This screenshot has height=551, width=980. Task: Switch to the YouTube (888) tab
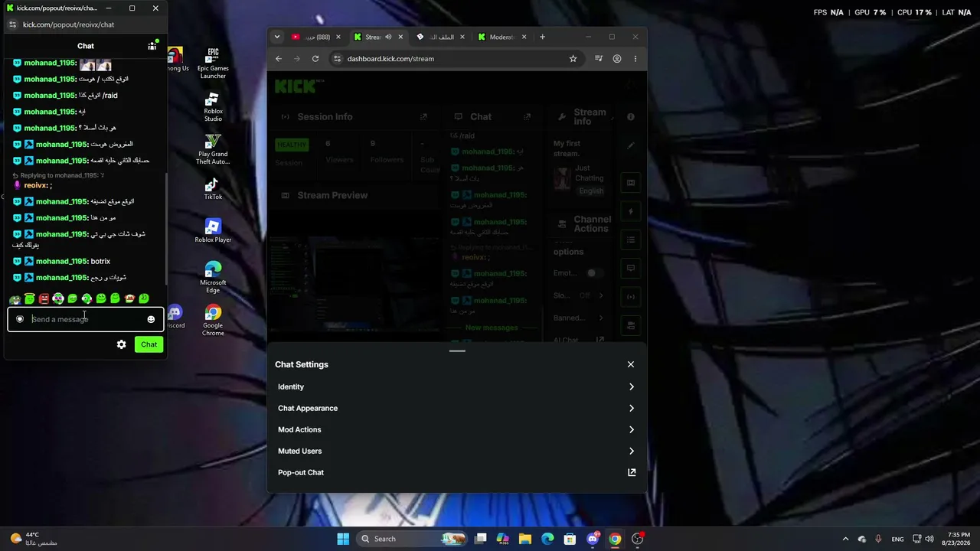(315, 37)
